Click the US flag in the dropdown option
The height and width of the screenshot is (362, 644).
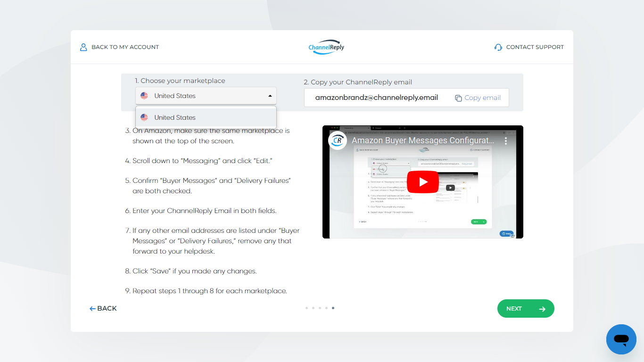[144, 117]
